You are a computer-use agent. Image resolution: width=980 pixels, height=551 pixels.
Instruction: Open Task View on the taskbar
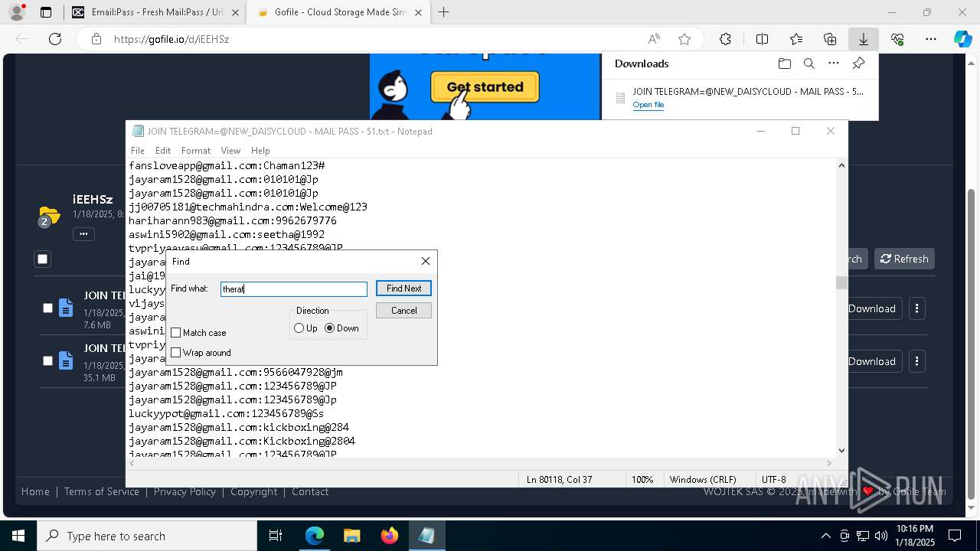click(x=276, y=536)
